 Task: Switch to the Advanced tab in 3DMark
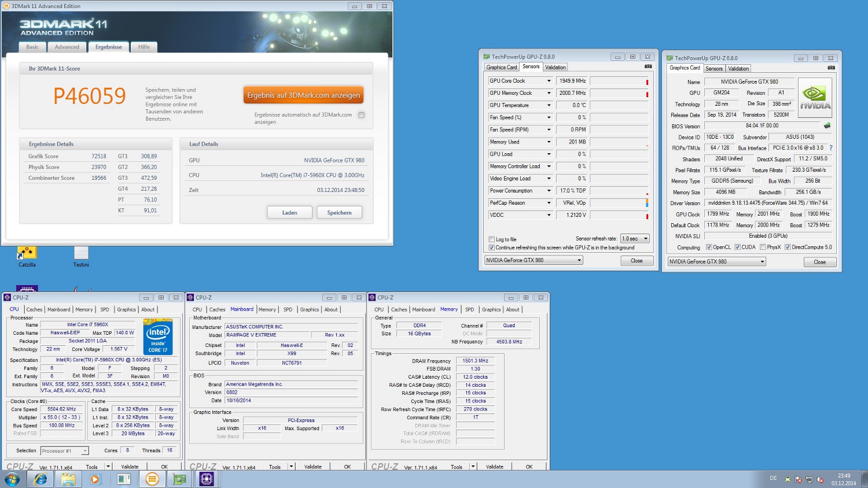(x=67, y=47)
